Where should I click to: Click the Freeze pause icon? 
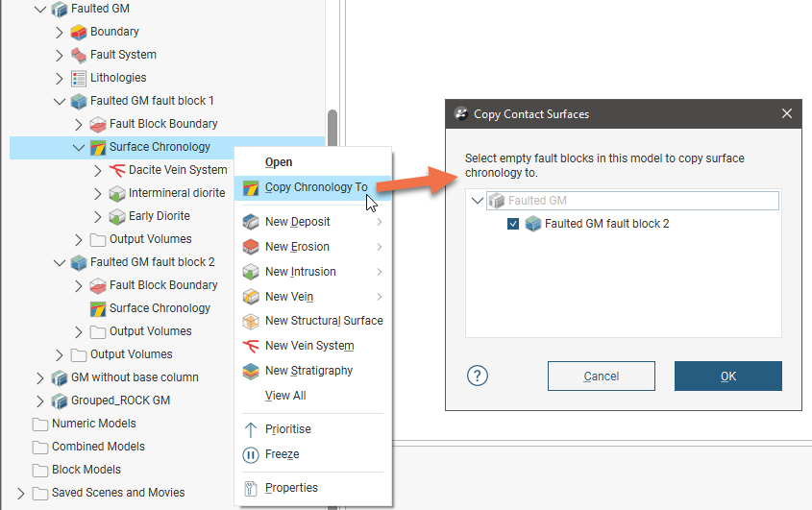[x=251, y=454]
